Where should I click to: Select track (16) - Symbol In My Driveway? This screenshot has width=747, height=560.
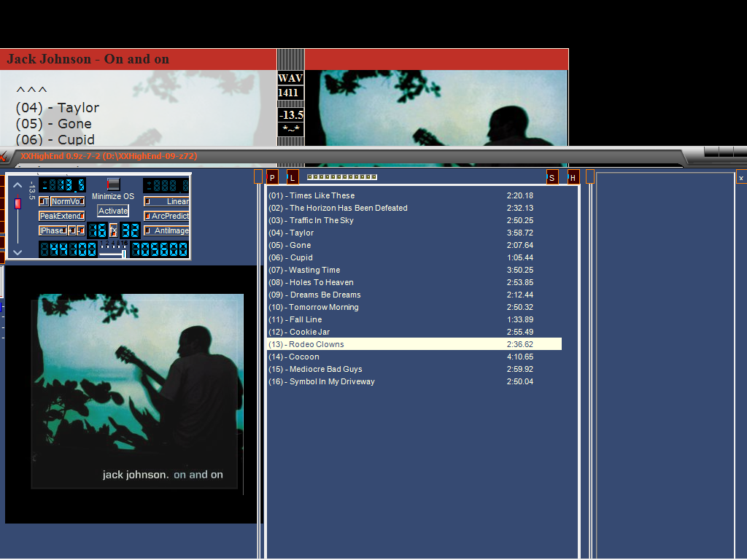pos(414,381)
